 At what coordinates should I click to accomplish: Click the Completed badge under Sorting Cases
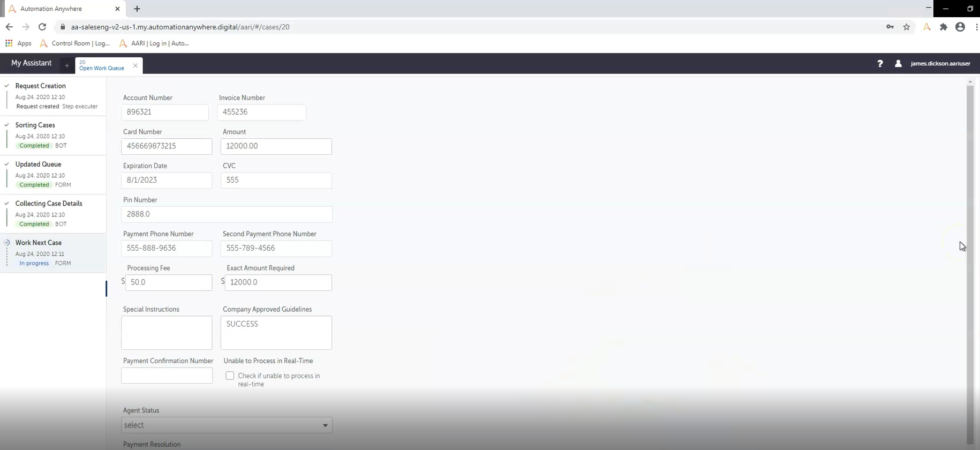[34, 146]
